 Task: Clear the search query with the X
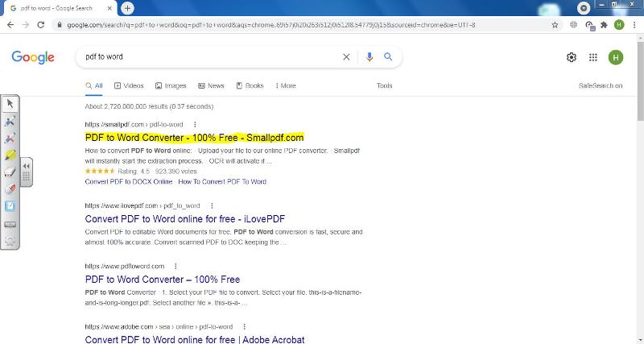346,57
